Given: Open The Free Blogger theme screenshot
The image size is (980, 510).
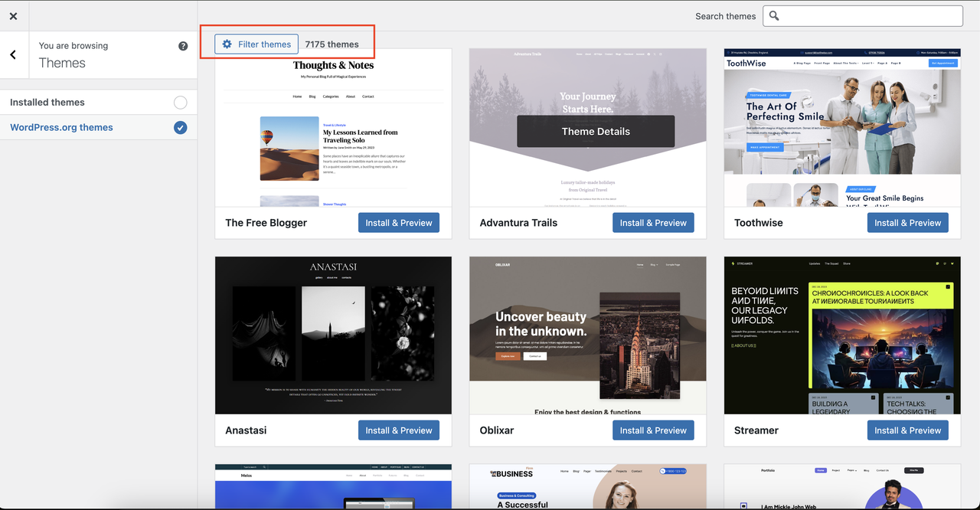Looking at the screenshot, I should pos(333,128).
